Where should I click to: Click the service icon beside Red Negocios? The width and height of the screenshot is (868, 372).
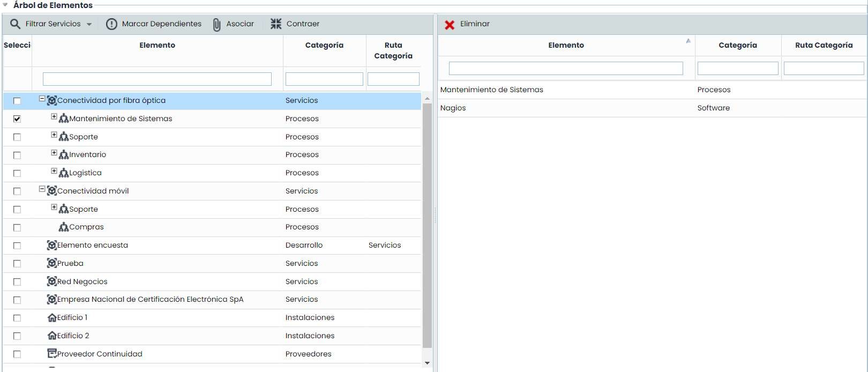point(52,281)
